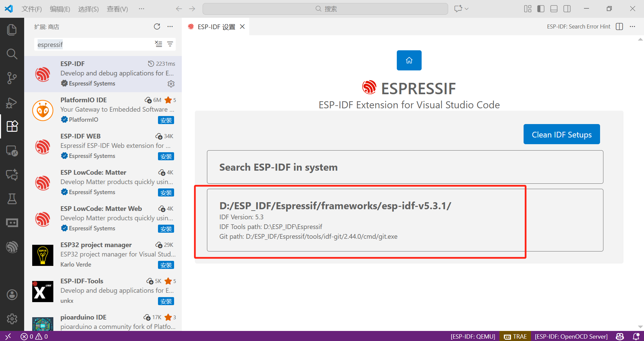
Task: Open the Remote Explorer view
Action: 12,151
